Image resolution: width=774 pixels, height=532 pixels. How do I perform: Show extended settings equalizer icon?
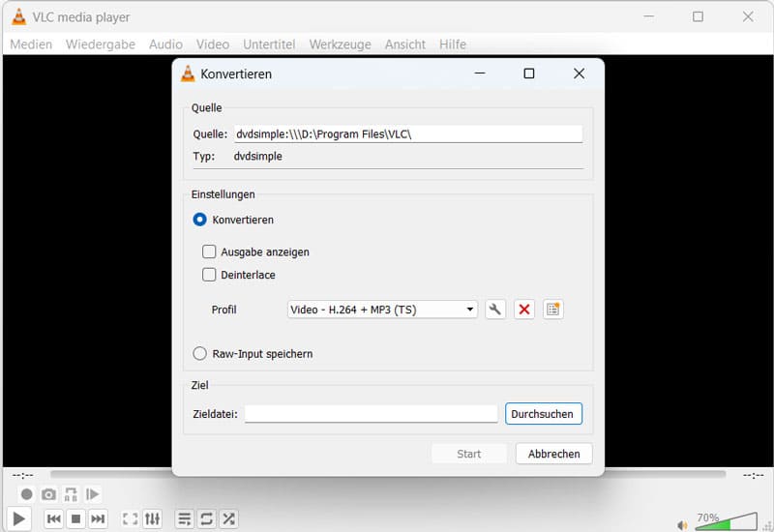pos(152,518)
